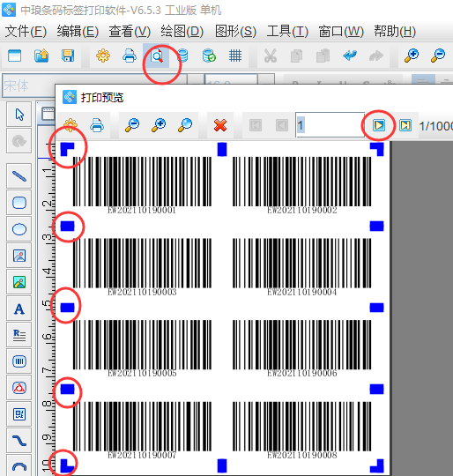Jump to last preview page
The height and width of the screenshot is (476, 453).
click(x=405, y=125)
